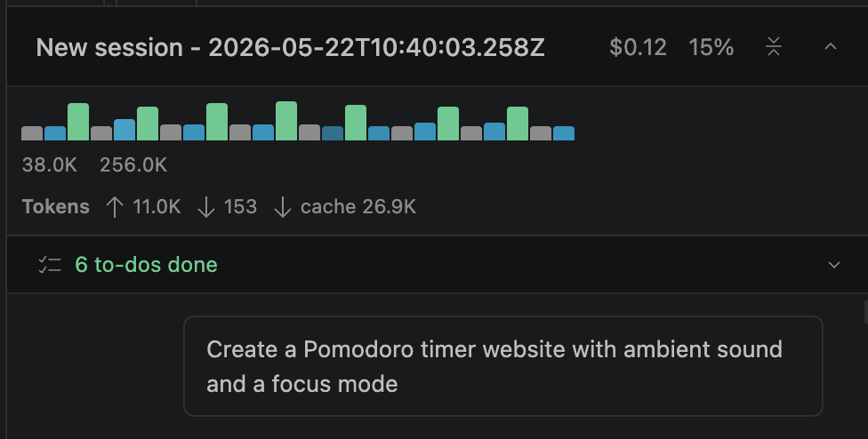Click the 256.0K context limit label
This screenshot has width=868, height=439.
click(133, 164)
